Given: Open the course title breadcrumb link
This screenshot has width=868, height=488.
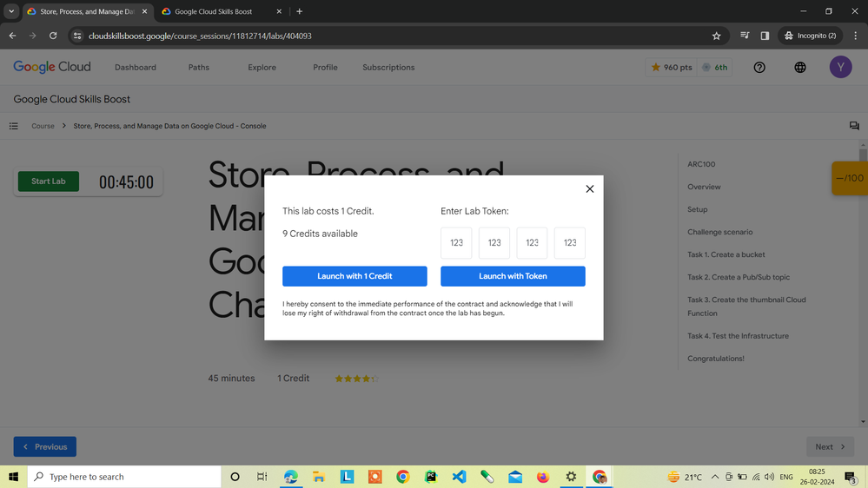Looking at the screenshot, I should click(169, 126).
